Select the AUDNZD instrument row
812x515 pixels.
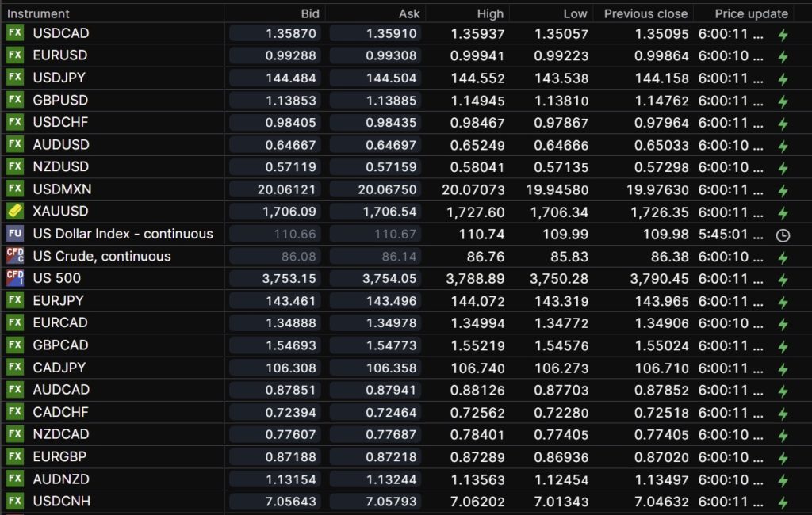tap(61, 479)
